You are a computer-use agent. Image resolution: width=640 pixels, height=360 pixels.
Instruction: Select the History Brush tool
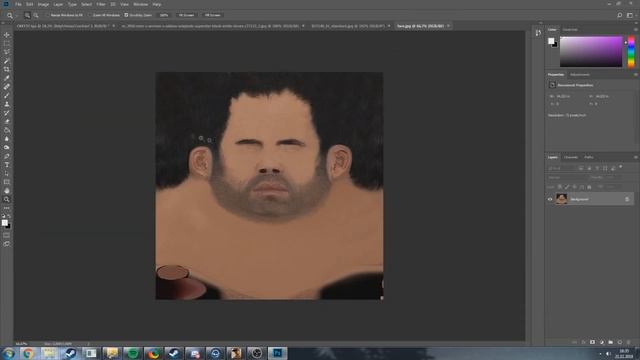tap(7, 113)
